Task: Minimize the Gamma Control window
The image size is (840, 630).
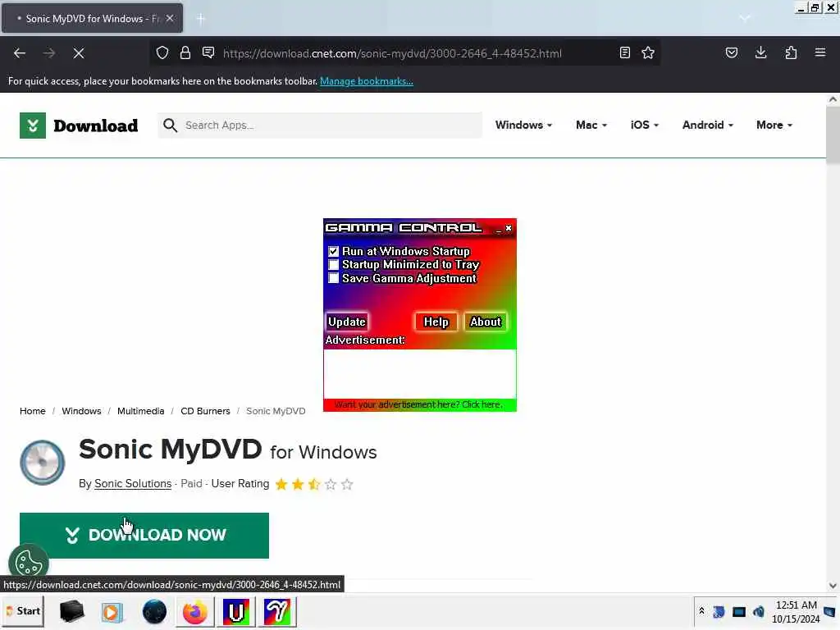Action: pos(498,229)
